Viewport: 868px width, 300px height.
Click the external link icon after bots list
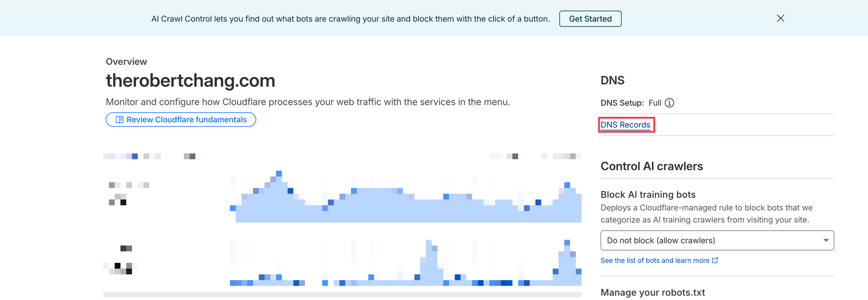715,260
